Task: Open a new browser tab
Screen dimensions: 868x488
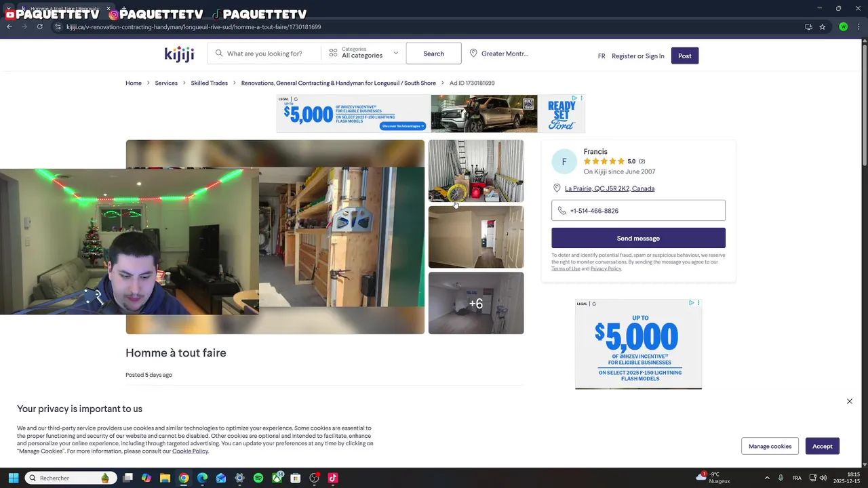Action: [123, 9]
